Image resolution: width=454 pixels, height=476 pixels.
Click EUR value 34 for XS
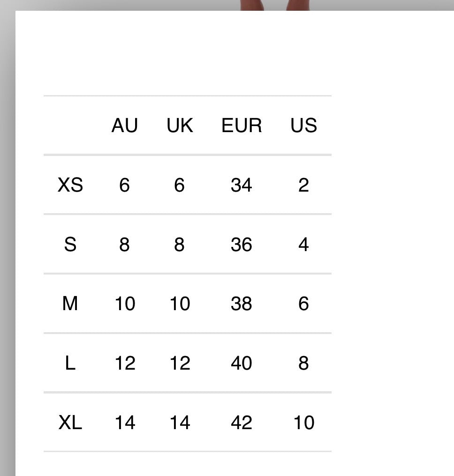[242, 185]
